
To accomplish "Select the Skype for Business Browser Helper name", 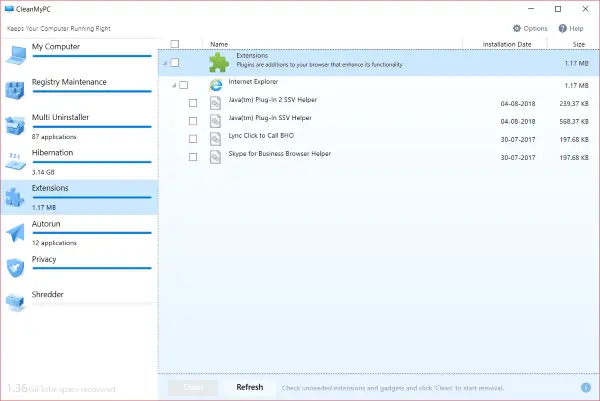I will coord(279,153).
